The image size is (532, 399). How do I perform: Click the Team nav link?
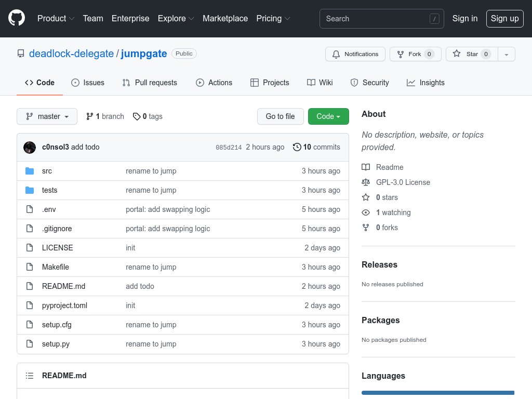(93, 18)
